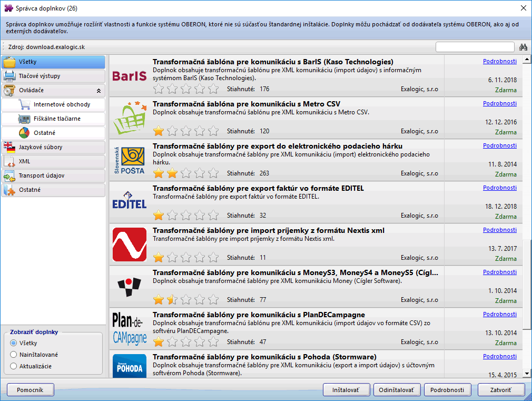
Task: Open Podrobnosti link for EDITEL add-on
Action: click(x=500, y=188)
